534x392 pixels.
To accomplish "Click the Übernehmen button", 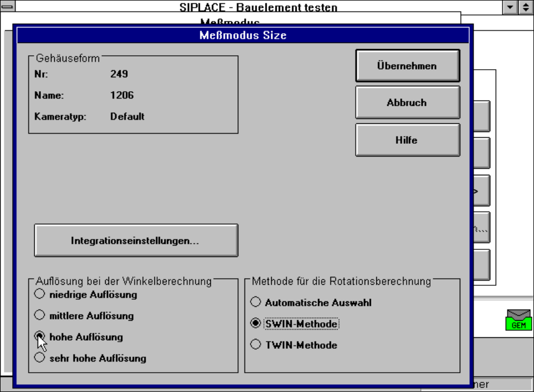I will click(408, 66).
